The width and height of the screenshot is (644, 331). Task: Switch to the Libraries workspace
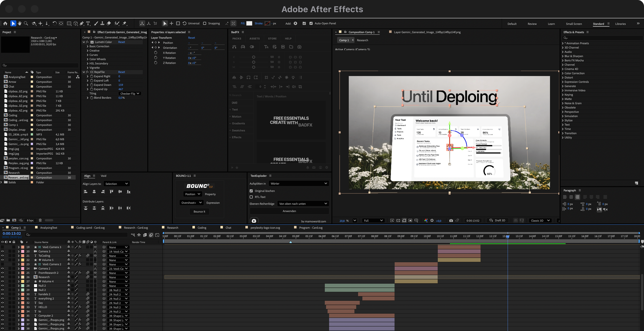point(621,24)
